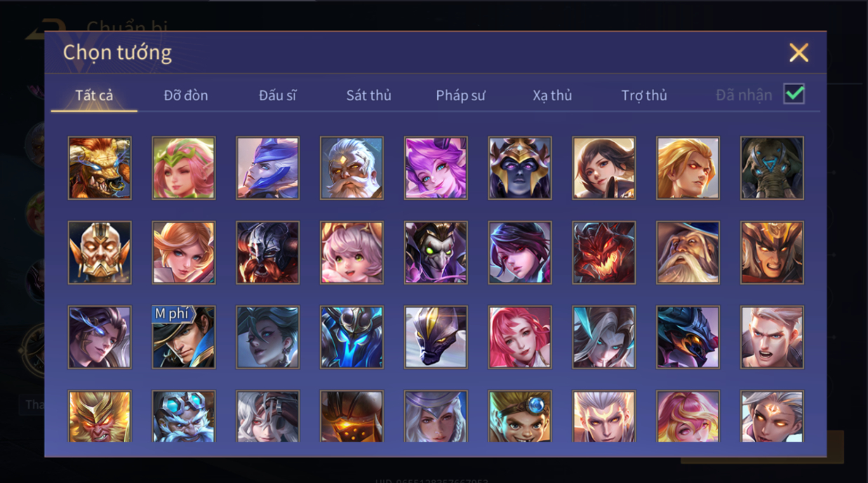
Task: Close the 'Chọn tướng' dialog
Action: coord(799,53)
